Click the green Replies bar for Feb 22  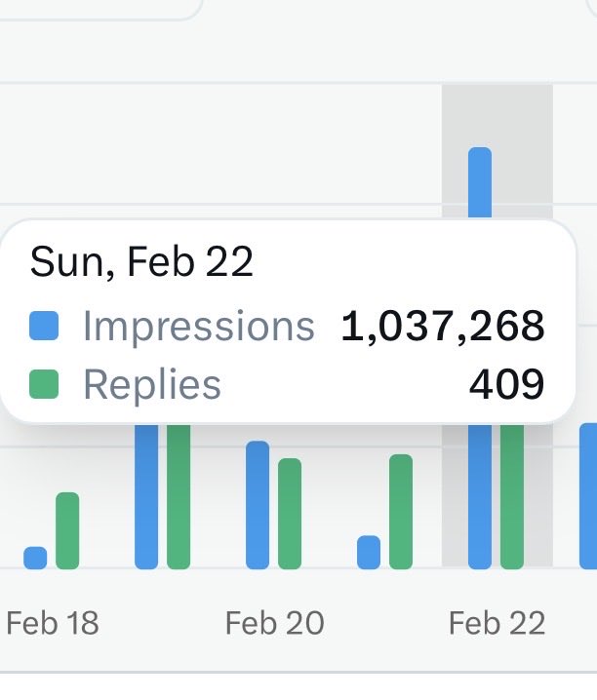tap(512, 496)
